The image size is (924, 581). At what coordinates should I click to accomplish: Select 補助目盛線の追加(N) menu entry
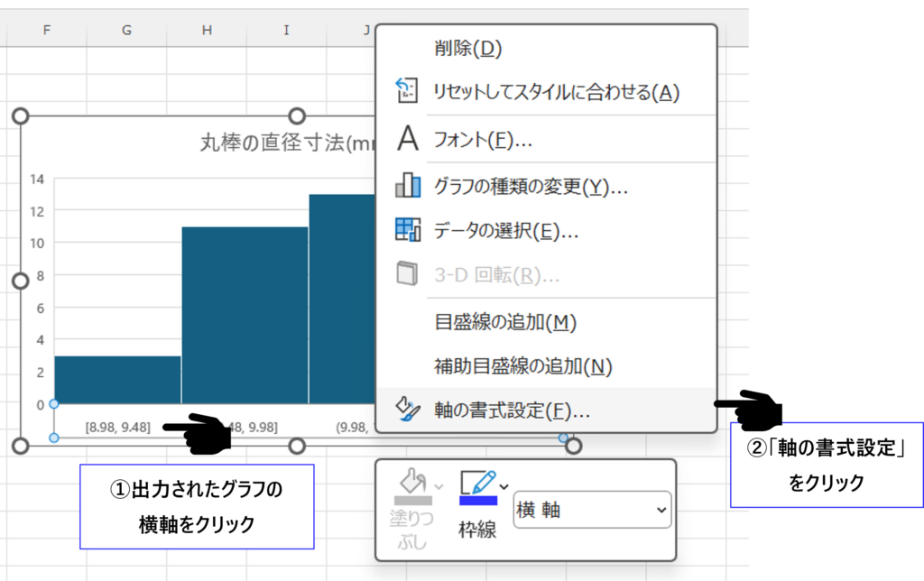point(522,366)
